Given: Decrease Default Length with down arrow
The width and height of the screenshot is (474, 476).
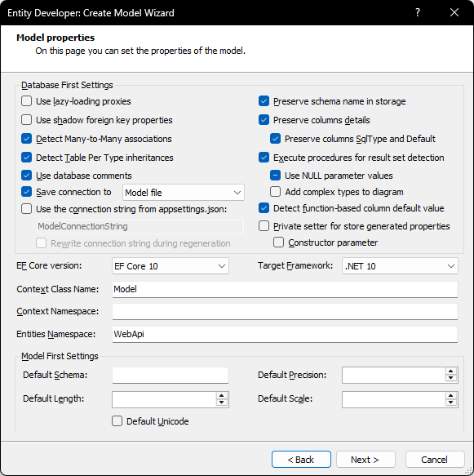Looking at the screenshot, I should 222,403.
